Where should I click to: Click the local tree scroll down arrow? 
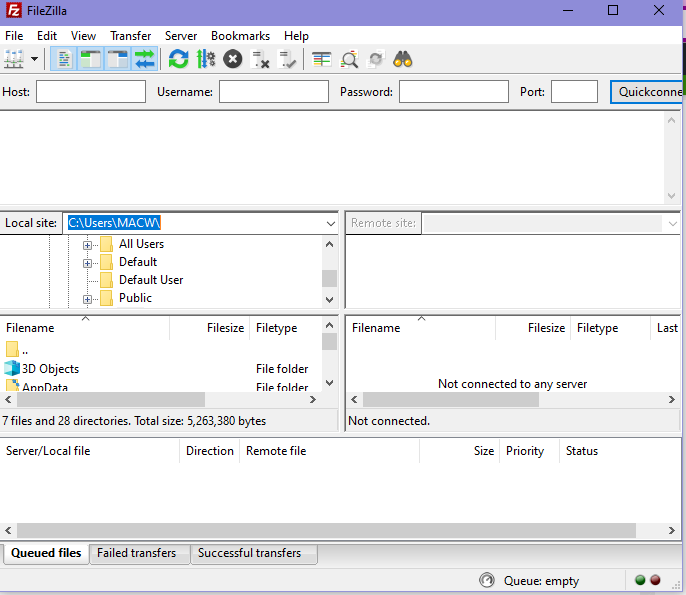tap(330, 300)
